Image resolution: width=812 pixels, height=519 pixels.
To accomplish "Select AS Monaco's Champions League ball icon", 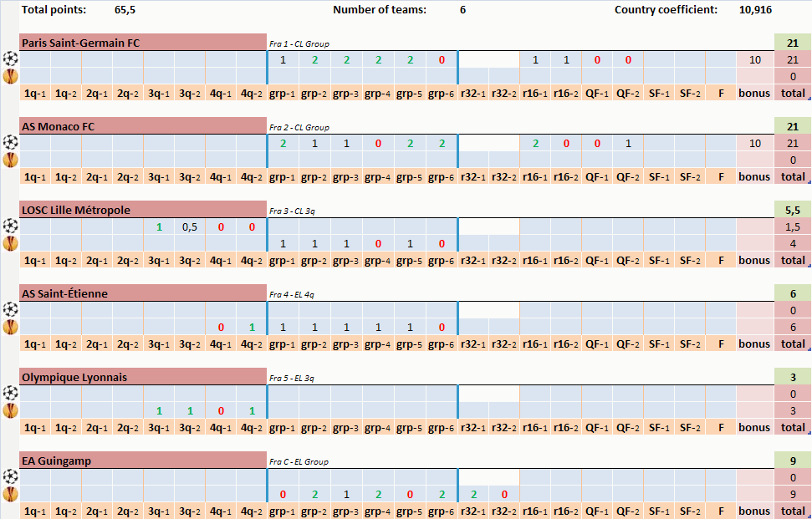I will (x=10, y=143).
